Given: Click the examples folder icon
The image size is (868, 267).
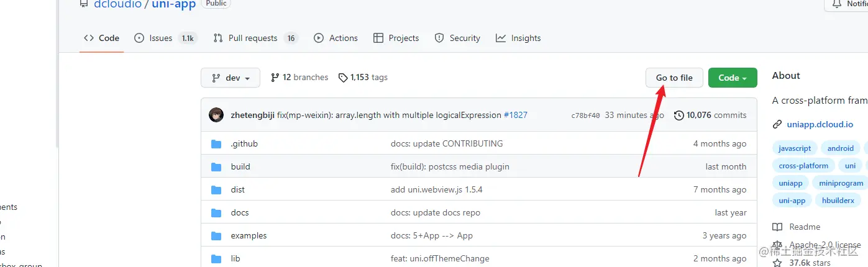Looking at the screenshot, I should click(x=216, y=236).
